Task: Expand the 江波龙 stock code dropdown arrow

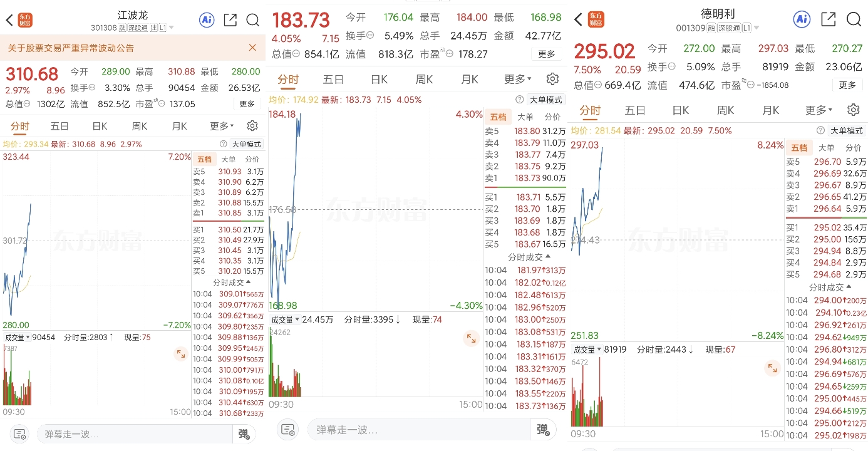Action: [x=172, y=28]
